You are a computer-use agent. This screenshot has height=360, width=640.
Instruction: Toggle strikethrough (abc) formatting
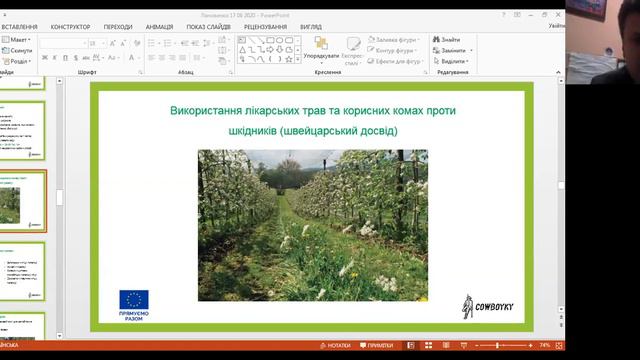(86, 58)
